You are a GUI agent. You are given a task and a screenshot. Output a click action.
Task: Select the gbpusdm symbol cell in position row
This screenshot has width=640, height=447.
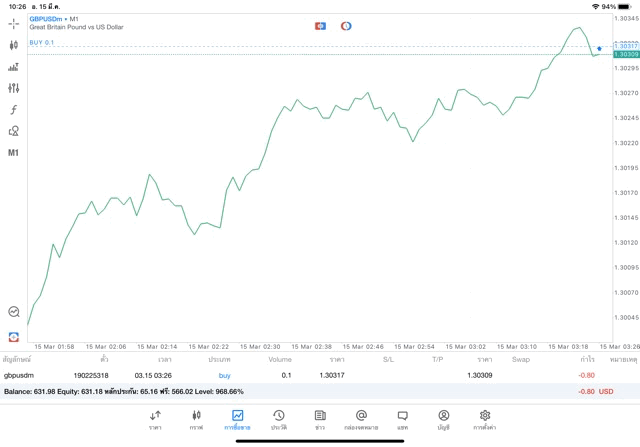pyautogui.click(x=19, y=375)
